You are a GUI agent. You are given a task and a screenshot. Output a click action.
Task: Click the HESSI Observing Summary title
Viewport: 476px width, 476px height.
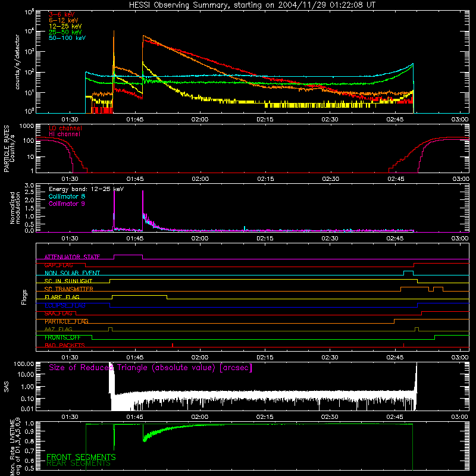pyautogui.click(x=252, y=5)
